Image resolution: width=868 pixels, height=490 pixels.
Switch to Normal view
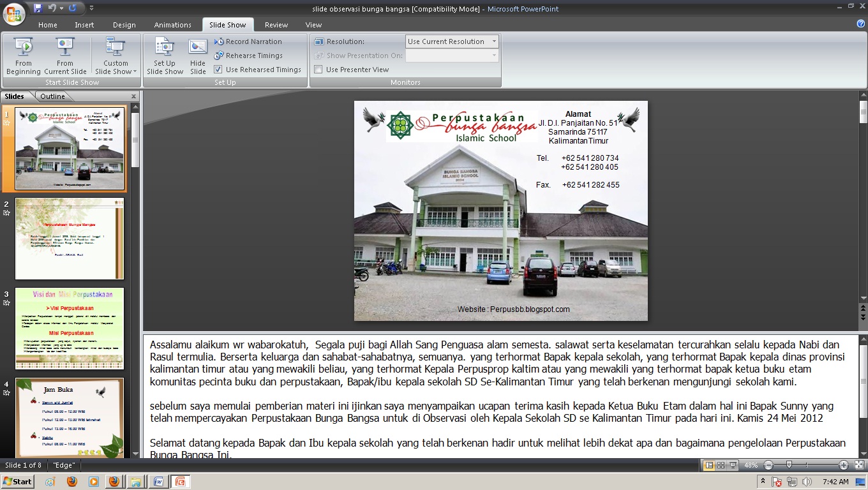708,465
